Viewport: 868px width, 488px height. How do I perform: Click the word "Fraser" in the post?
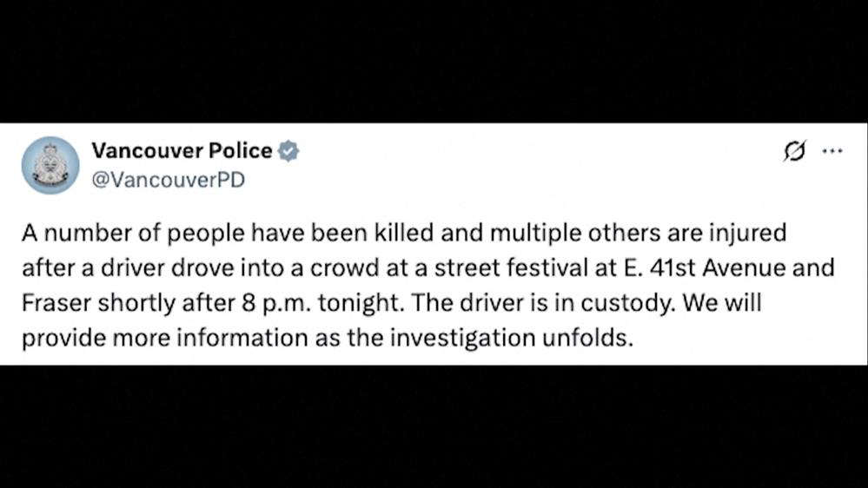pyautogui.click(x=53, y=303)
